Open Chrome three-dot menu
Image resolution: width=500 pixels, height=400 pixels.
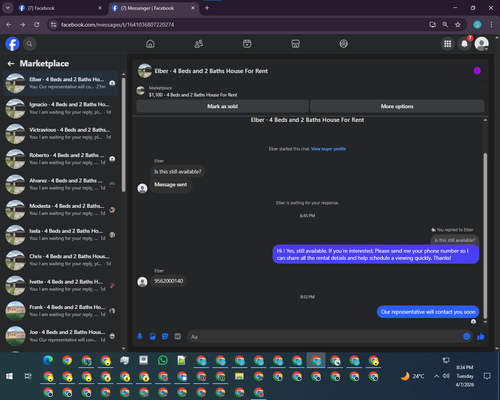[491, 24]
